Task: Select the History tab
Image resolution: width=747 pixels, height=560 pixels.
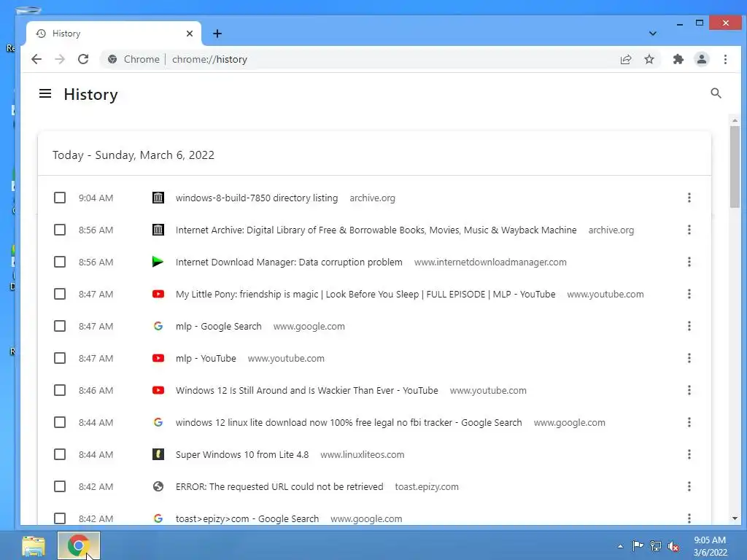Action: [113, 34]
